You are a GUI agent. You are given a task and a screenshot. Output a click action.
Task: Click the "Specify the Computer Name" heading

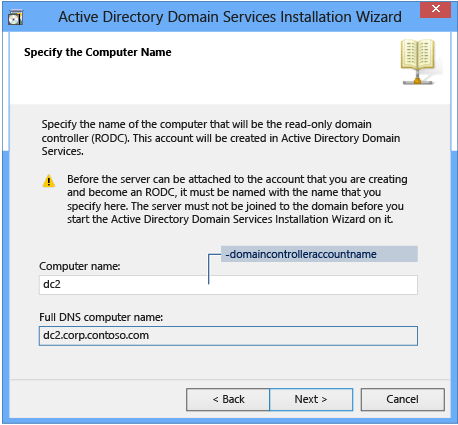point(98,52)
